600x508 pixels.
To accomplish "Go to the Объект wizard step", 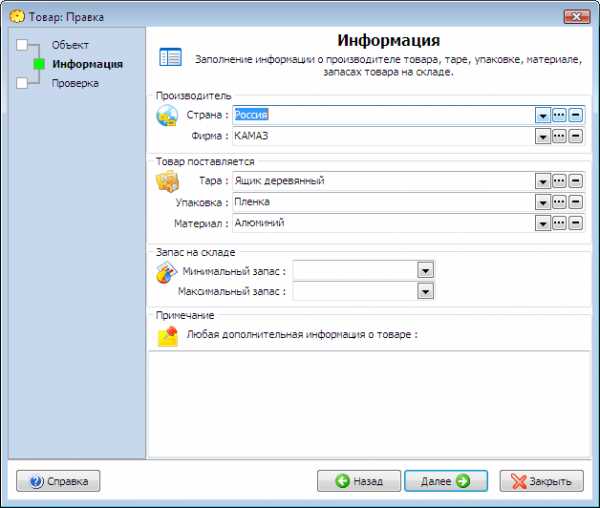I will pos(70,45).
